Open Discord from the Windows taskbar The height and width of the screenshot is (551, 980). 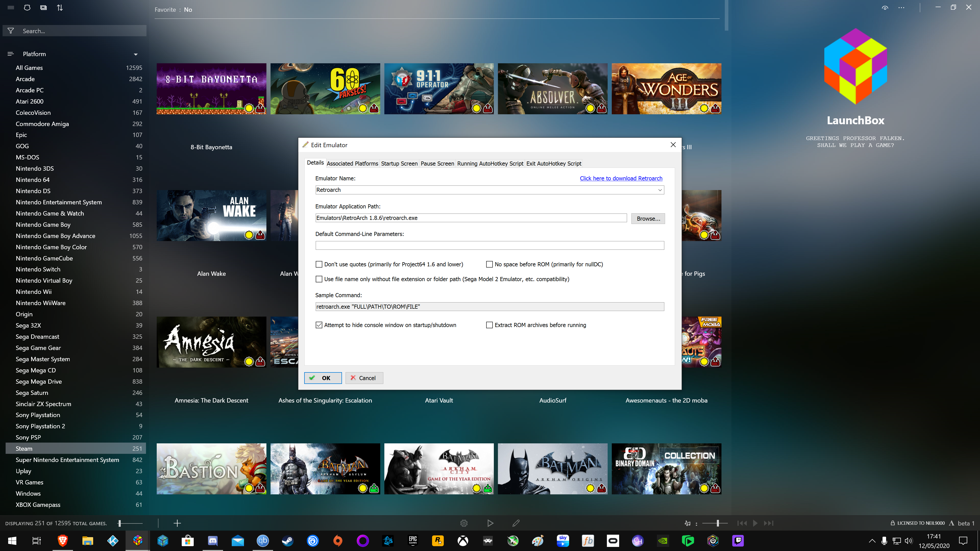[213, 541]
